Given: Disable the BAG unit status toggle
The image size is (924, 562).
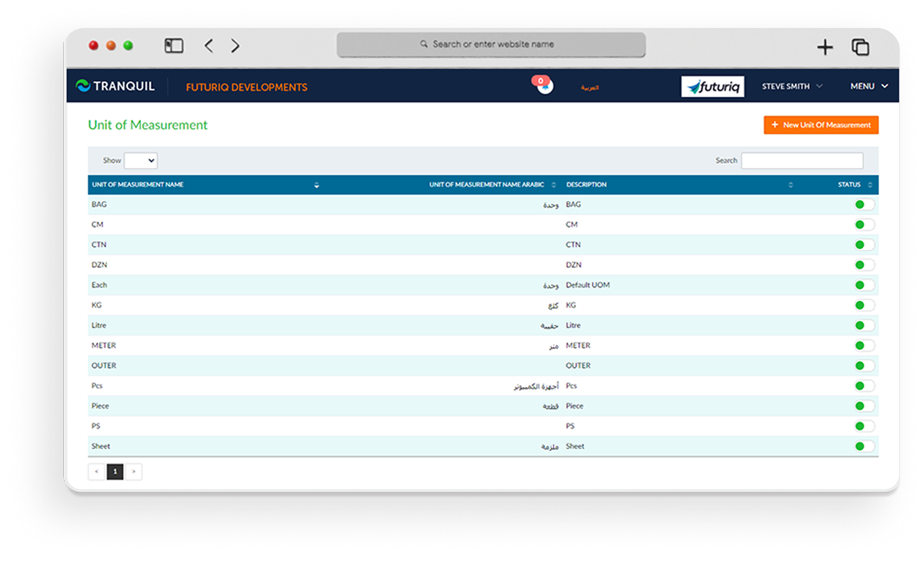Looking at the screenshot, I should [x=864, y=204].
